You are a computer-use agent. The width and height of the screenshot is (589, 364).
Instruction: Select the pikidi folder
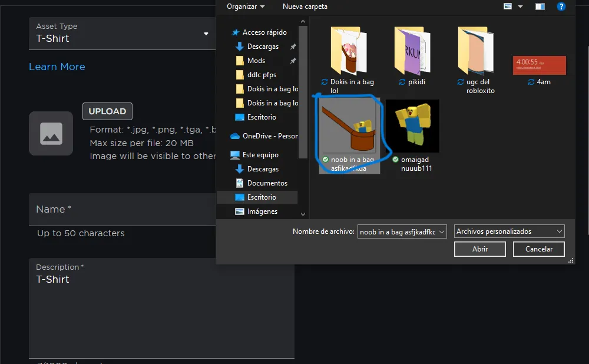click(x=412, y=57)
